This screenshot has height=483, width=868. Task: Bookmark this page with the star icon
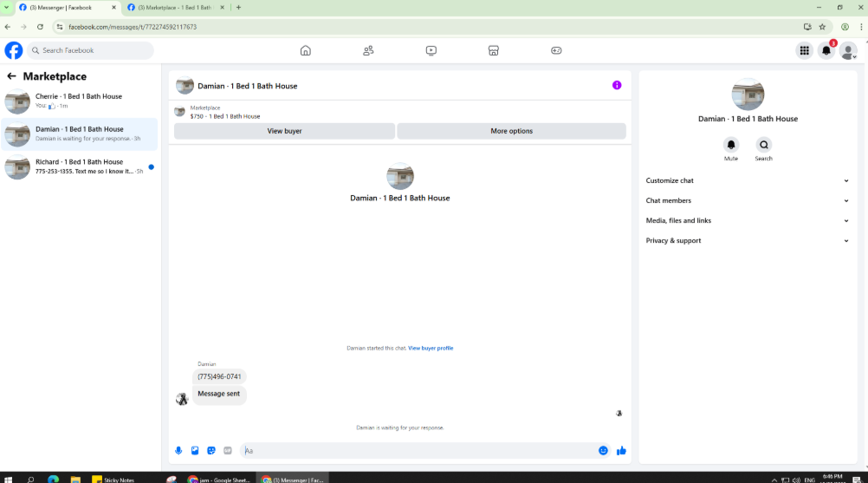[822, 27]
